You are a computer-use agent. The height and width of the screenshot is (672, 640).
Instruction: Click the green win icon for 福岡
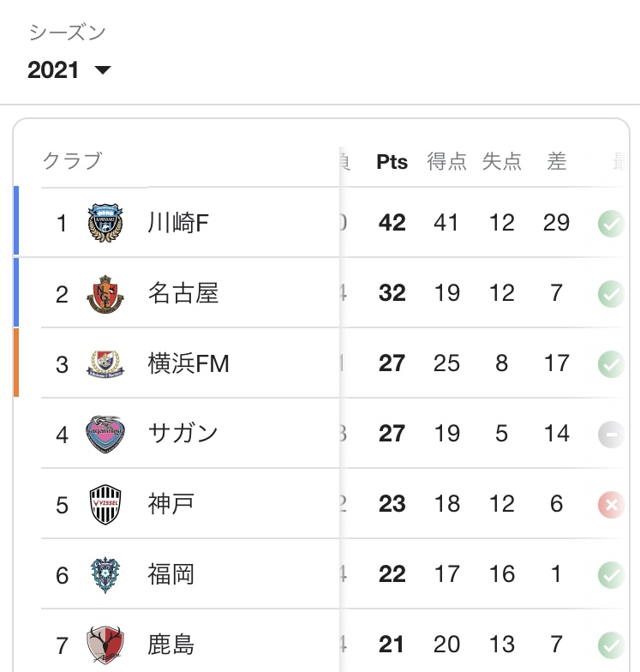[x=612, y=574]
